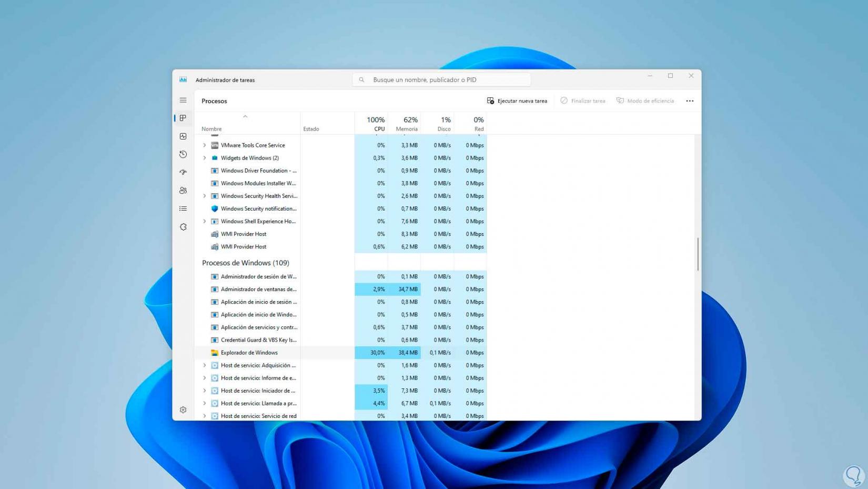Expand the VMware Tools Core Service row
Screen dimensions: 868x489
point(205,145)
